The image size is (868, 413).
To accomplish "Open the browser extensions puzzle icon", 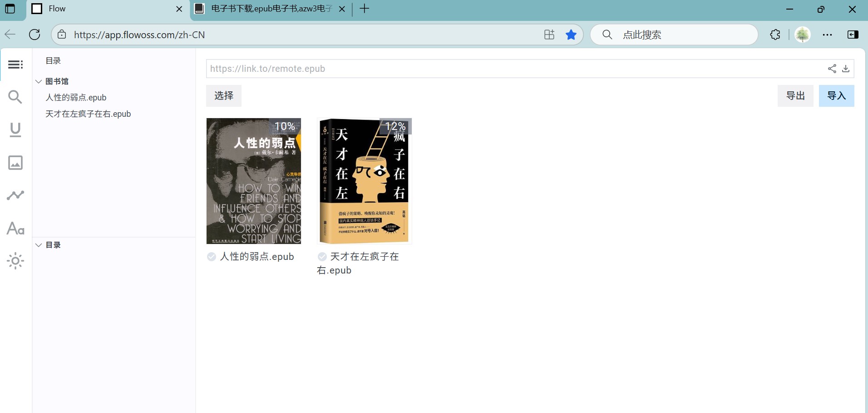I will coord(775,35).
